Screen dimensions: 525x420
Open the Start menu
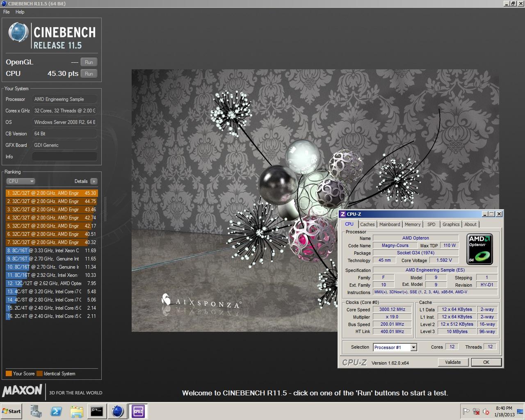point(11,411)
